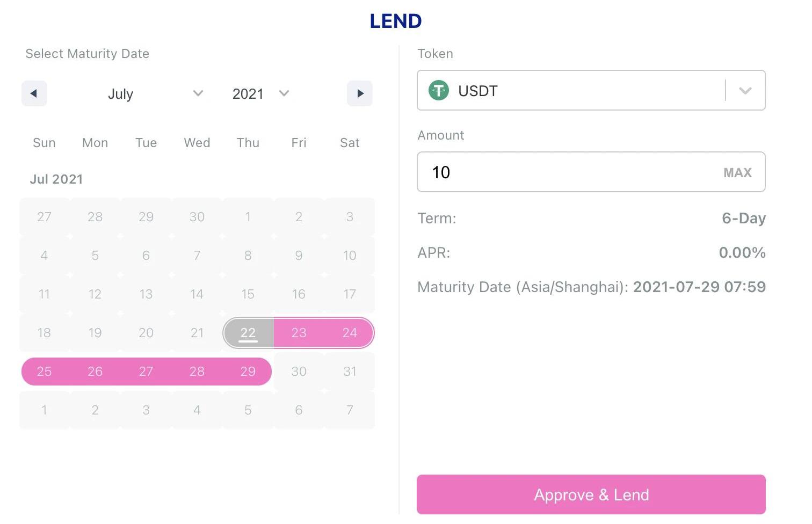Screen dimensions: 812x524
Task: Select July 31 in the calendar
Action: (350, 372)
